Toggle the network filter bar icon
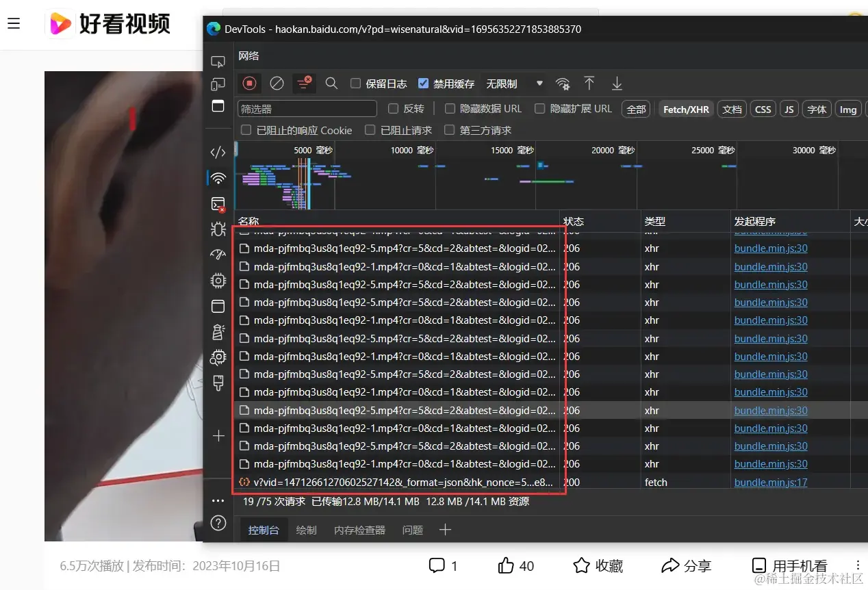The height and width of the screenshot is (590, 868). (x=303, y=84)
